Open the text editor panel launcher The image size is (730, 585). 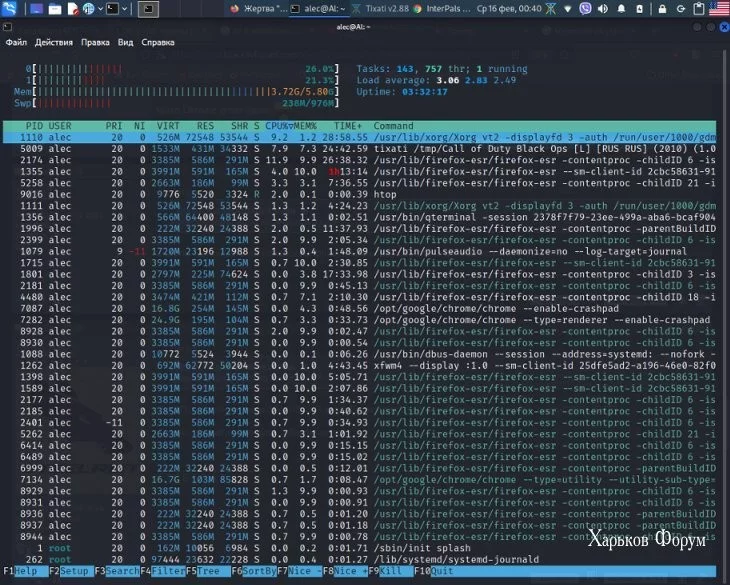[72, 9]
